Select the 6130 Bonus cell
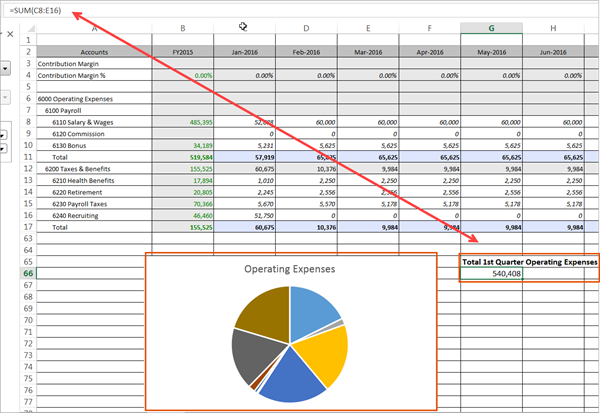This screenshot has height=413, width=600. pos(94,145)
